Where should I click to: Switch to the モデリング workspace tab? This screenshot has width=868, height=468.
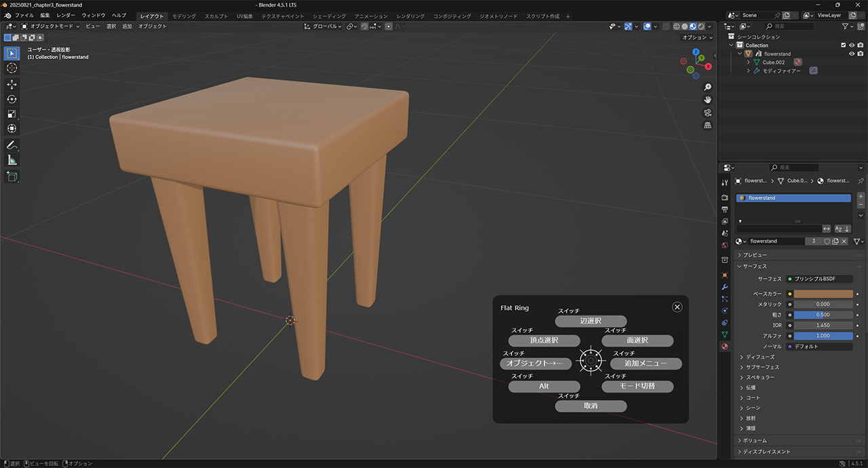click(184, 16)
